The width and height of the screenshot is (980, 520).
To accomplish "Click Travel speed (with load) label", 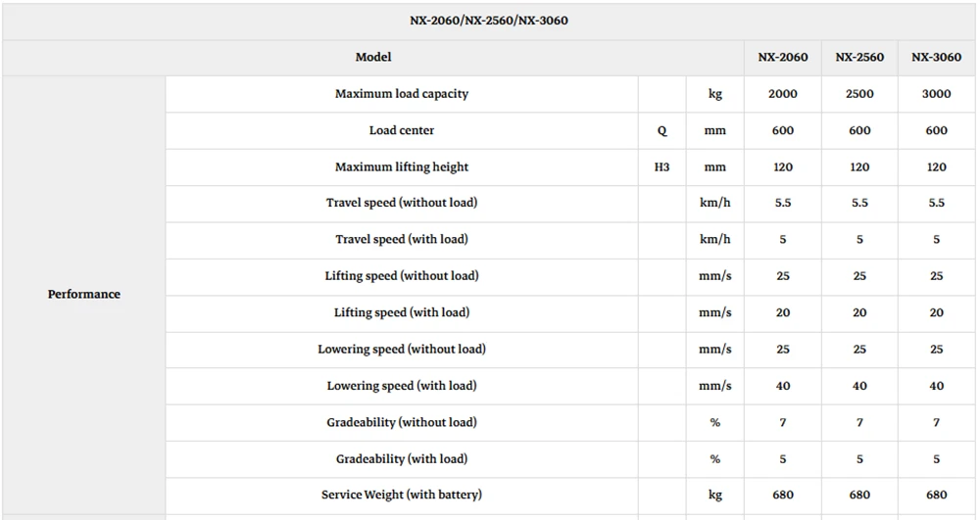I will tap(401, 239).
